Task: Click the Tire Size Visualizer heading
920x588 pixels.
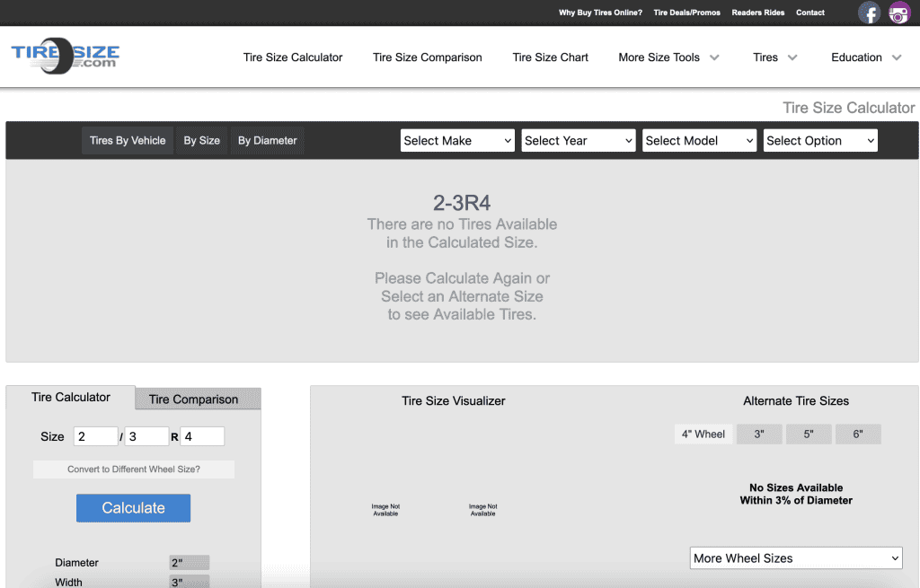Action: click(454, 401)
